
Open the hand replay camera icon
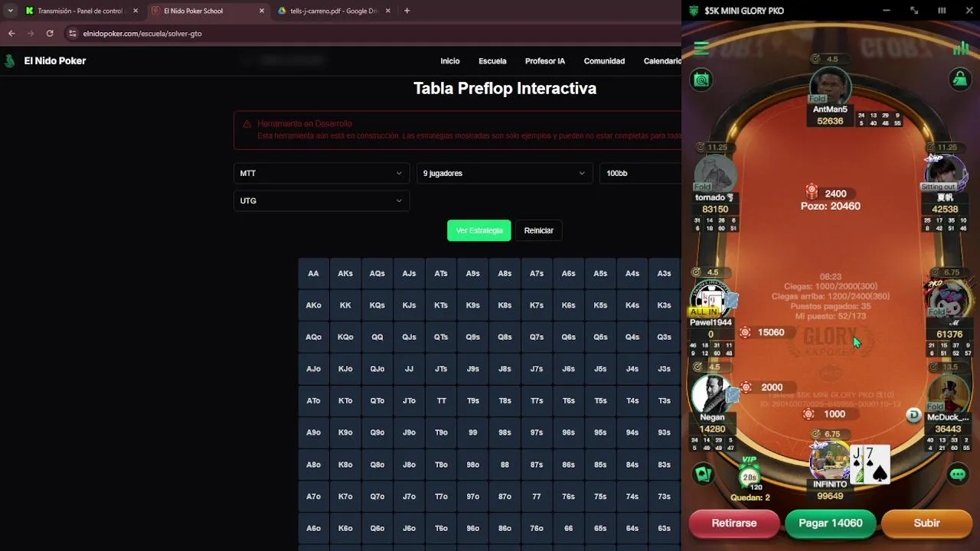tap(701, 79)
